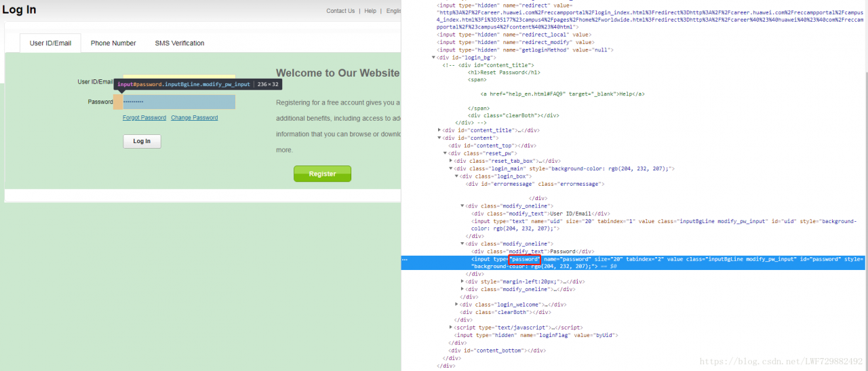Viewport: 868px width, 371px height.
Task: Select the div class="clearBoth" below login_welcome
Action: [x=505, y=312]
